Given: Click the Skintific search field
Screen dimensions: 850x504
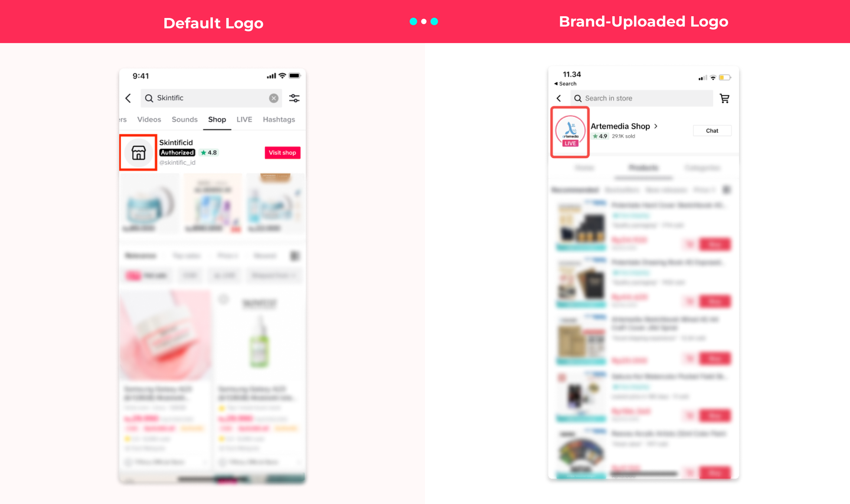Looking at the screenshot, I should 211,98.
